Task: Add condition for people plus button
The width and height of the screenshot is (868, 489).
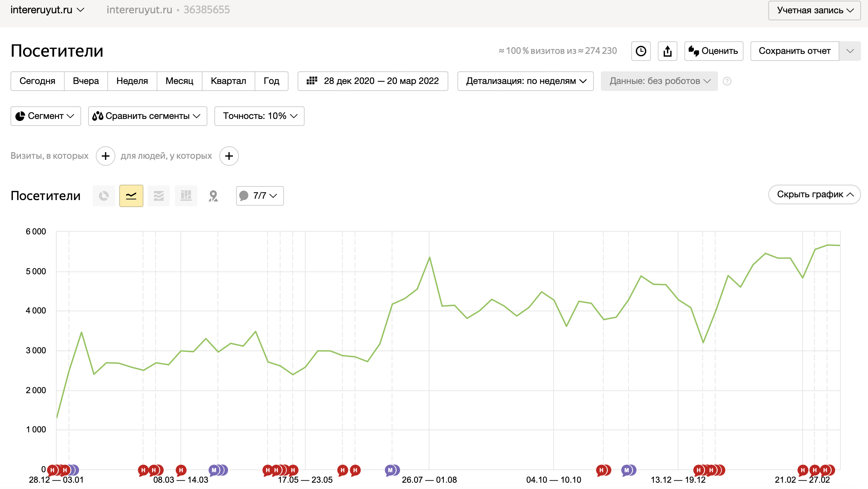Action: [x=229, y=156]
